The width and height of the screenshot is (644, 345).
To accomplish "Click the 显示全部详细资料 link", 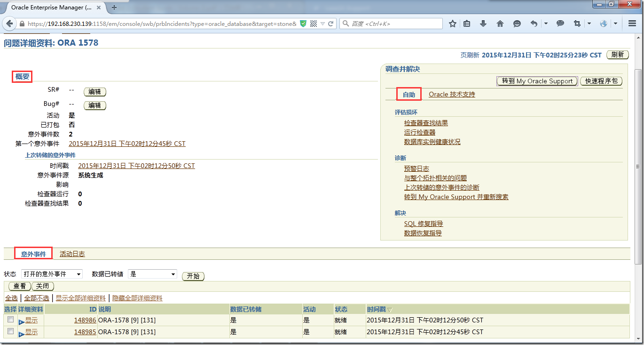I will [81, 298].
